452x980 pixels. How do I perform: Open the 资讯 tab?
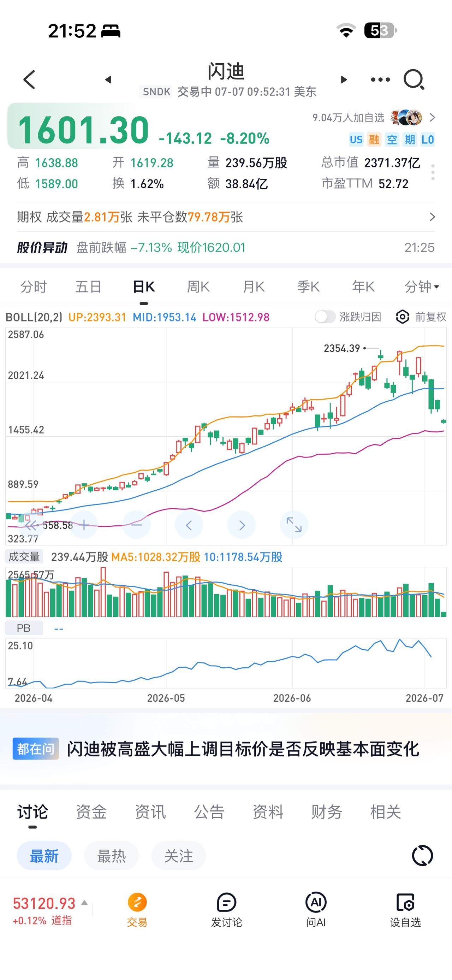click(x=150, y=812)
